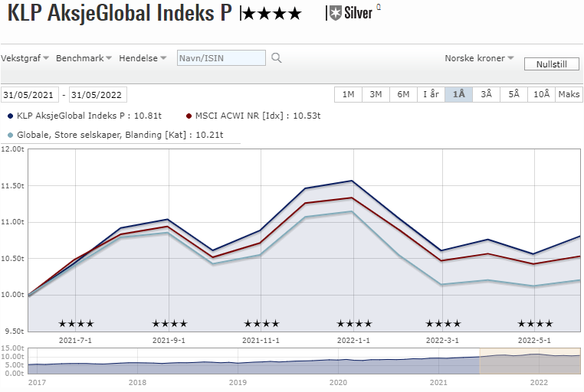
Task: Click the Nullstill reset button
Action: pyautogui.click(x=552, y=64)
